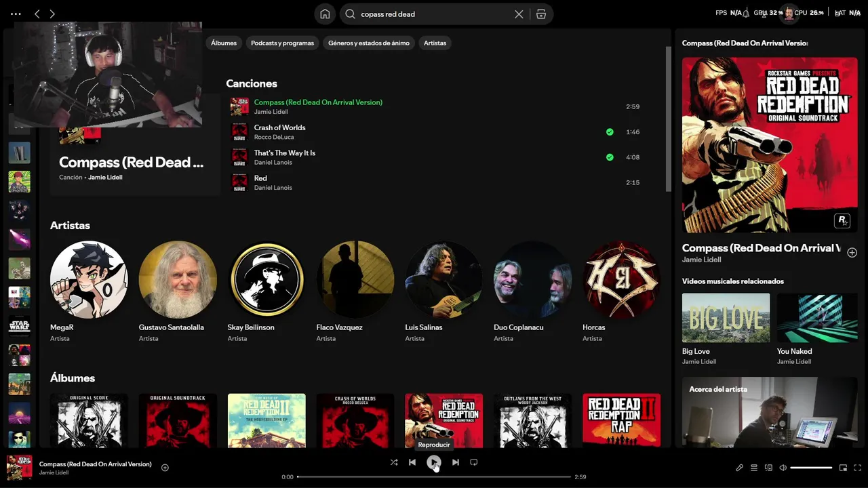This screenshot has width=868, height=488.
Task: Mute with the volume speaker icon
Action: point(783,468)
